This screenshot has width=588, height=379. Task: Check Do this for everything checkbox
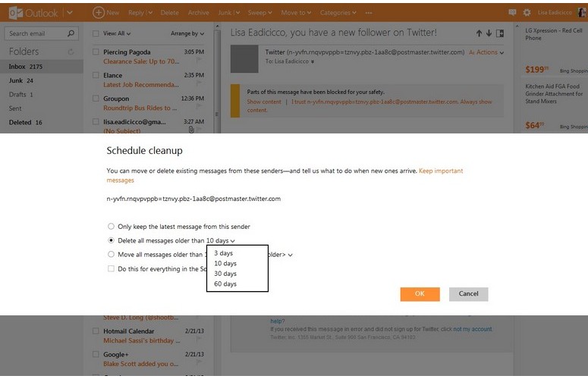(111, 268)
